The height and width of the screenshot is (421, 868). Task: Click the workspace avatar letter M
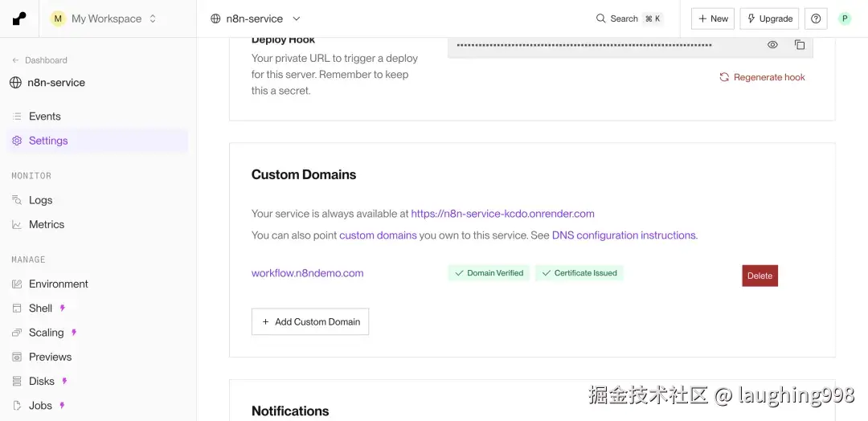(x=58, y=18)
